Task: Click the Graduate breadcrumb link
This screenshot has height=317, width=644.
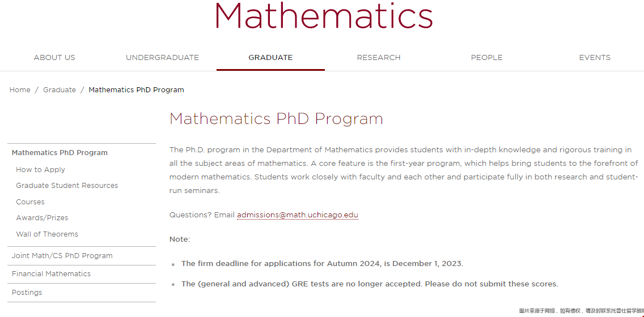Action: pos(60,90)
